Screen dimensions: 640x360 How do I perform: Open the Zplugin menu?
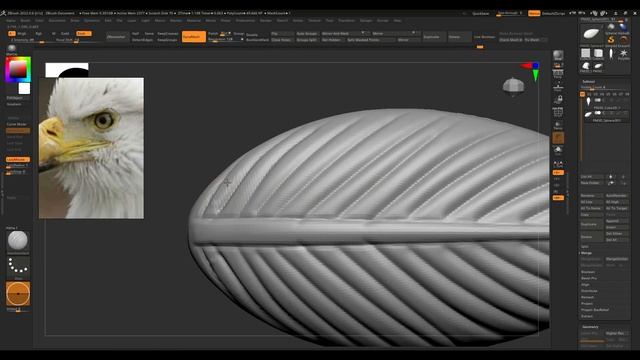click(366, 20)
